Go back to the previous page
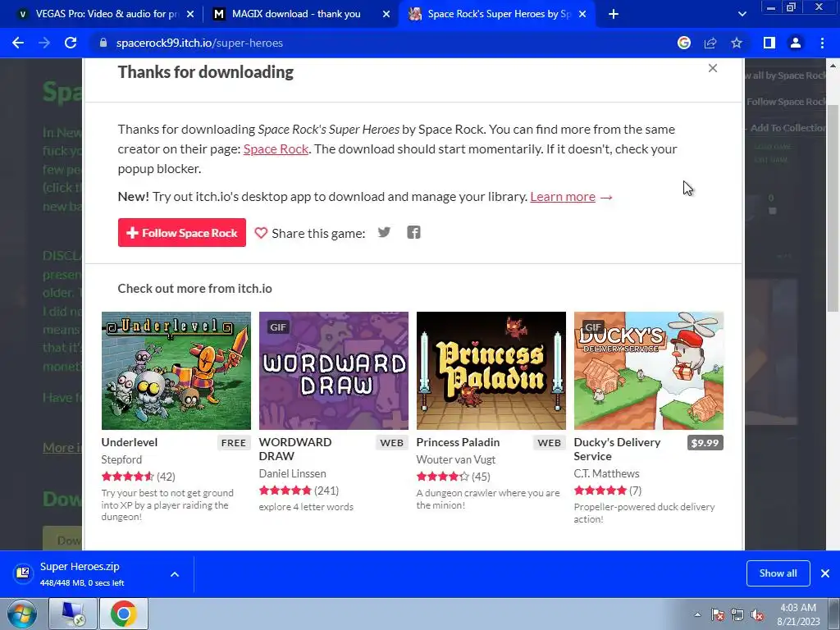Viewport: 840px width, 630px height. [x=18, y=43]
